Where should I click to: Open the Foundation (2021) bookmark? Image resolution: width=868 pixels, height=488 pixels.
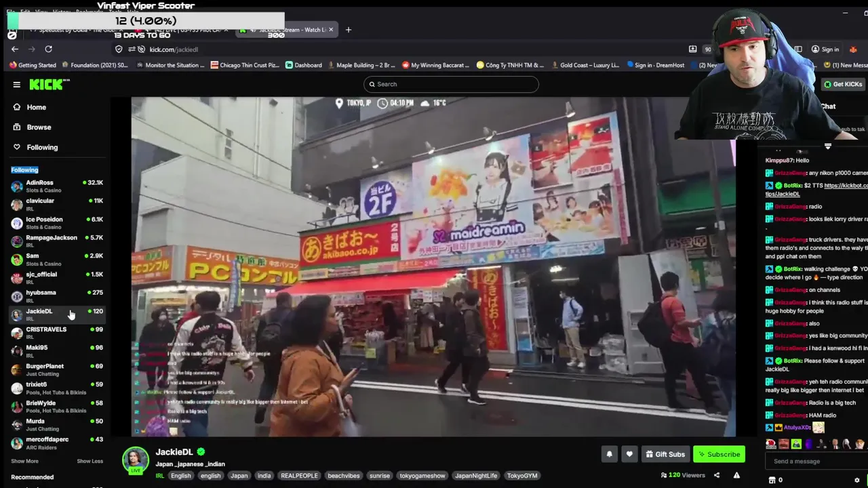click(95, 65)
